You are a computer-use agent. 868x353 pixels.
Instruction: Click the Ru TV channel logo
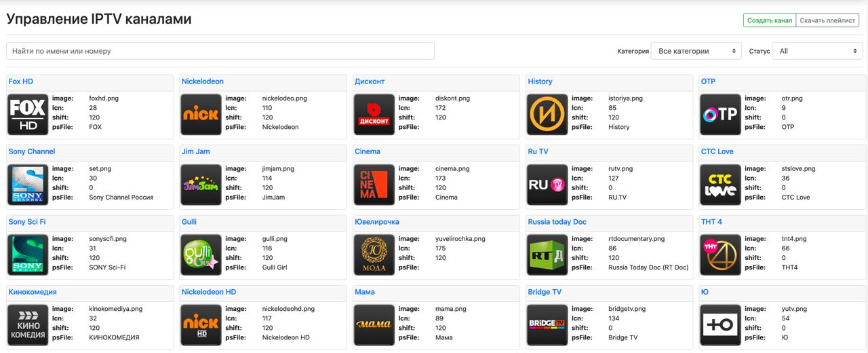coord(547,185)
